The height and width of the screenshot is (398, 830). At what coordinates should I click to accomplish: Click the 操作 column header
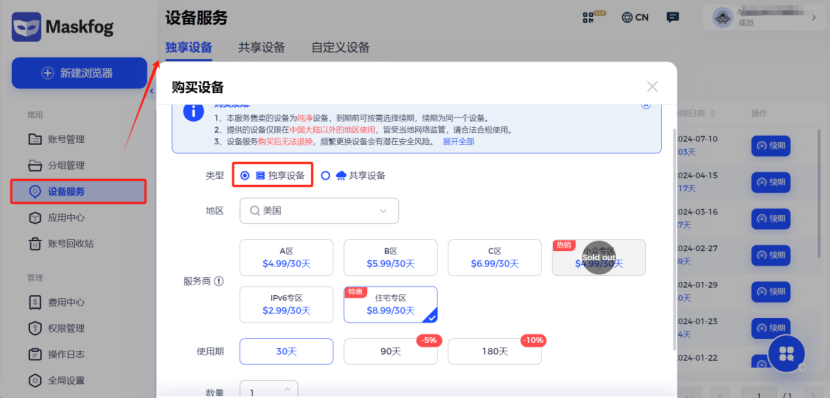759,114
